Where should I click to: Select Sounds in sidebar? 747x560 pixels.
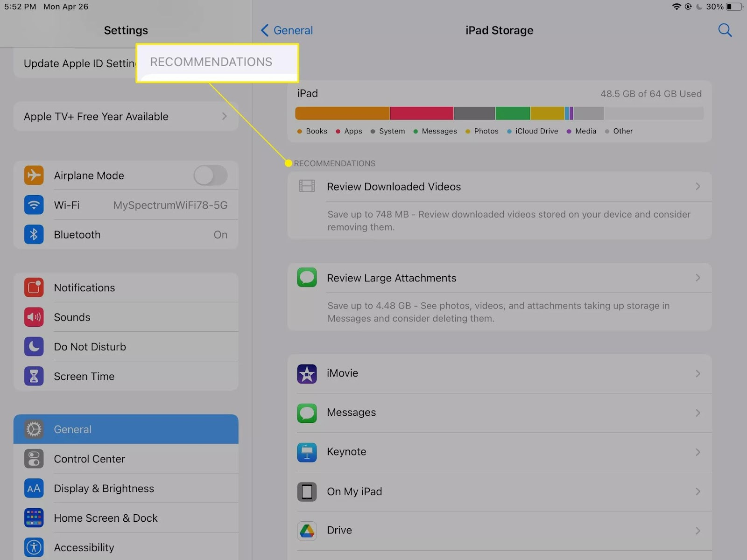(126, 317)
